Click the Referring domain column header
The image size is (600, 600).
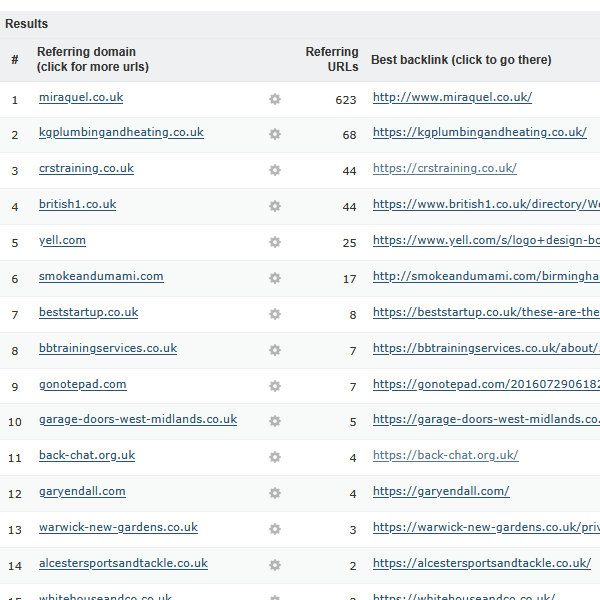93,59
